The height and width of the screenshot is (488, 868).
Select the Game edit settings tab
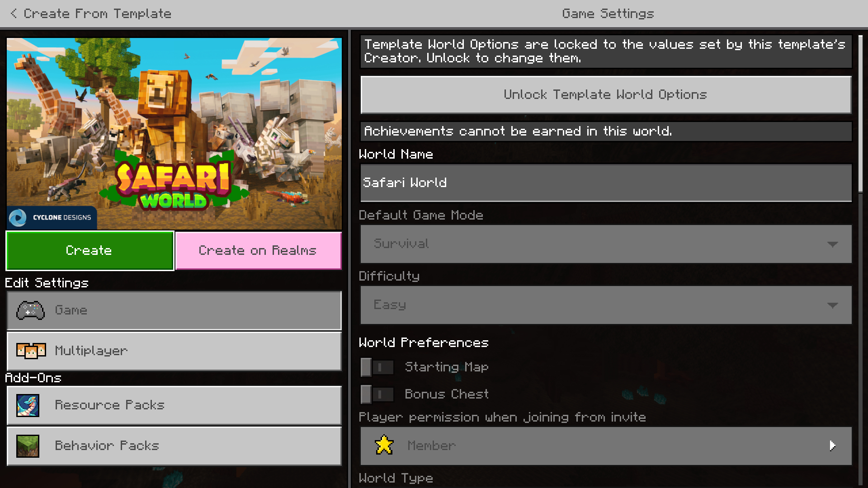coord(174,310)
